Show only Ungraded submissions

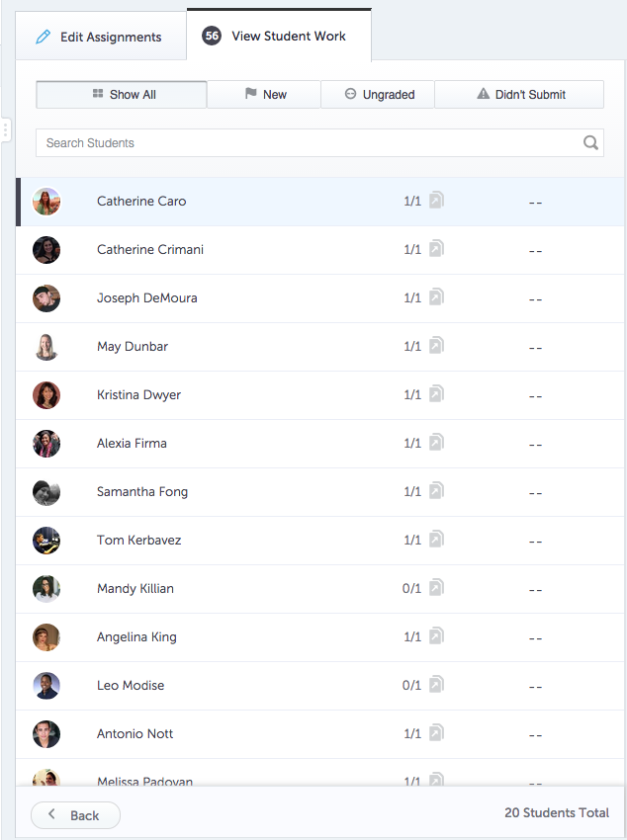click(378, 95)
